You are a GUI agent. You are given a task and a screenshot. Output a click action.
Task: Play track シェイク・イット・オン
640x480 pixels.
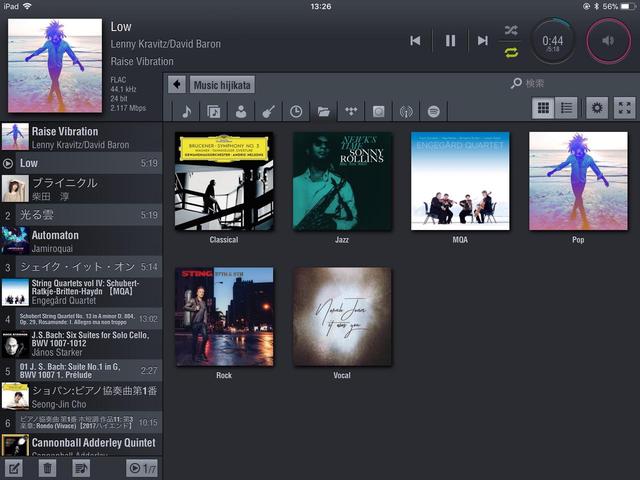[x=81, y=267]
